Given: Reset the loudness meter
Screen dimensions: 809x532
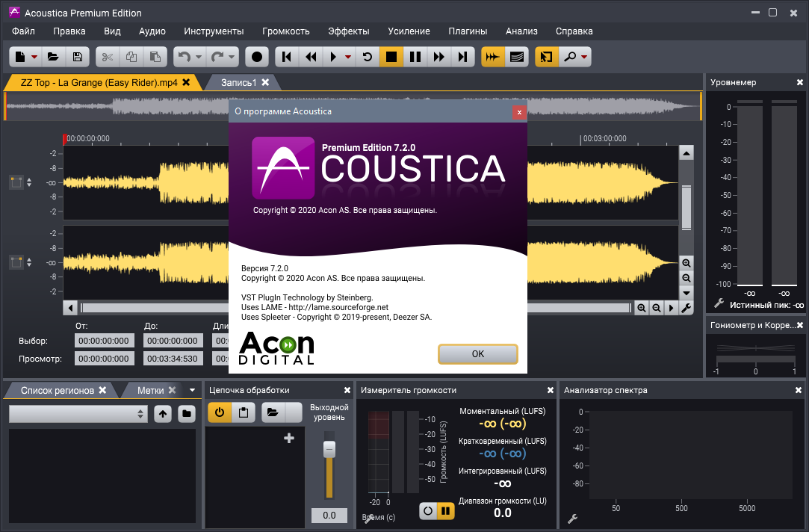Looking at the screenshot, I should point(428,511).
